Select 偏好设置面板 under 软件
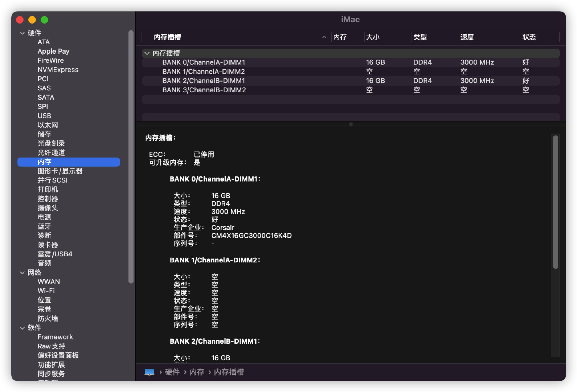Screen dimensions: 577x392 coord(58,356)
